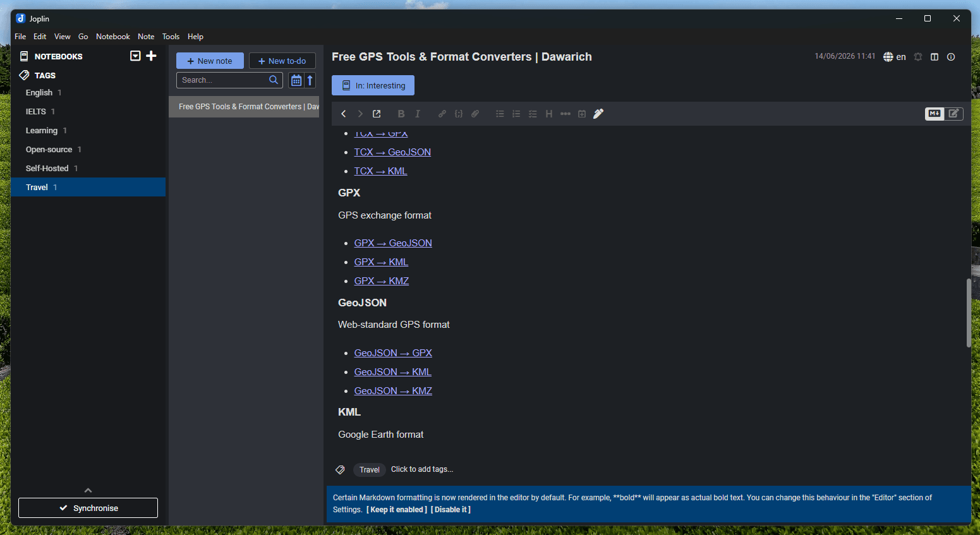The width and height of the screenshot is (980, 535).
Task: Insert a horizontal rule
Action: tap(566, 114)
